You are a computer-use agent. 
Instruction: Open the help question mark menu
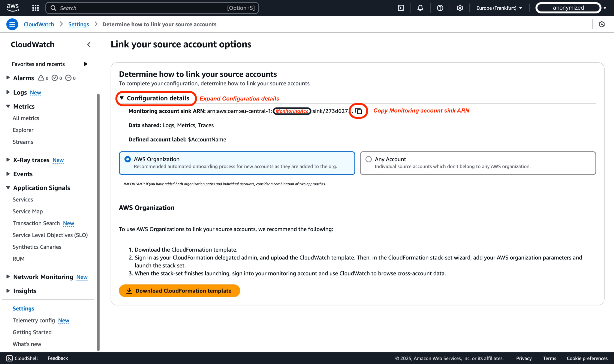click(x=440, y=8)
